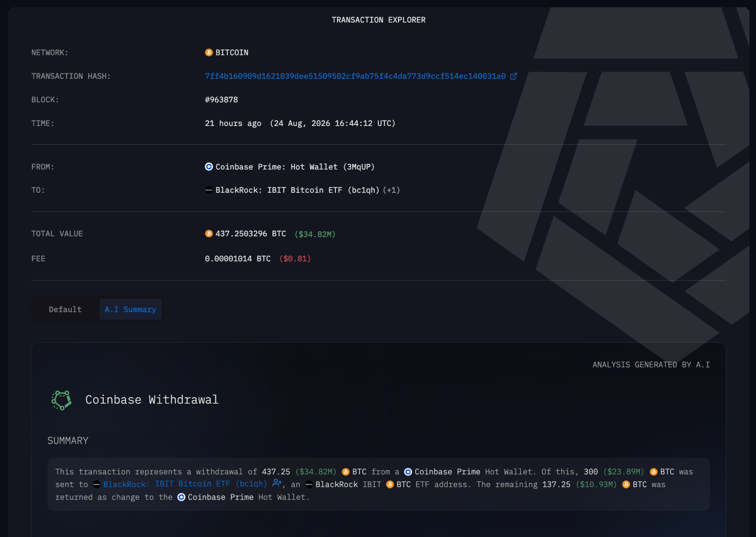Screen dimensions: 756x537
Task: Click the green Coinbase Withdrawal graph icon
Action: (61, 400)
